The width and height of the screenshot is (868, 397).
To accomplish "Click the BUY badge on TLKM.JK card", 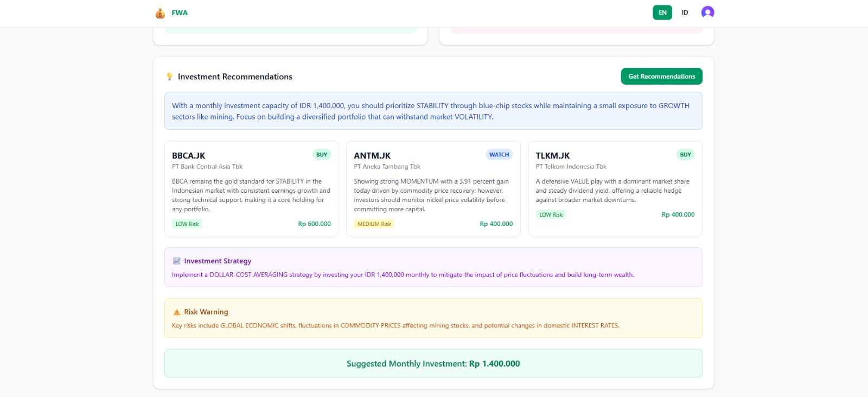I will (685, 155).
